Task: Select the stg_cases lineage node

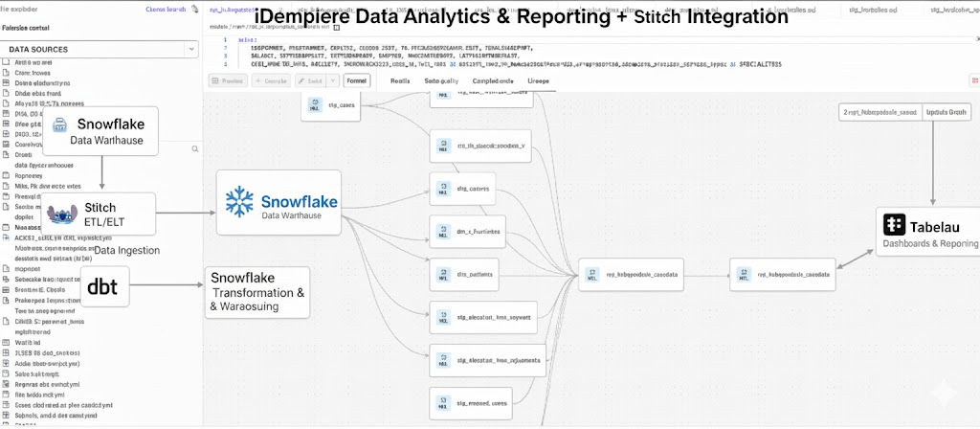Action: 332,105
